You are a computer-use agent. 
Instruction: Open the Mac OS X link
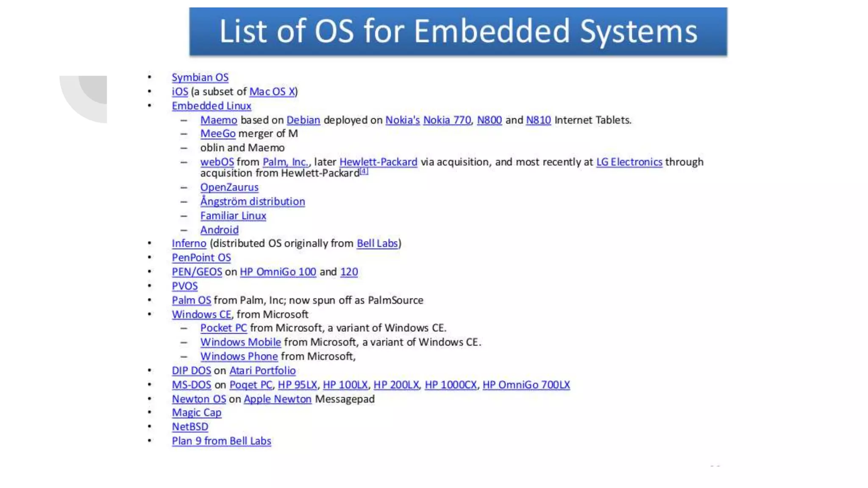[272, 91]
